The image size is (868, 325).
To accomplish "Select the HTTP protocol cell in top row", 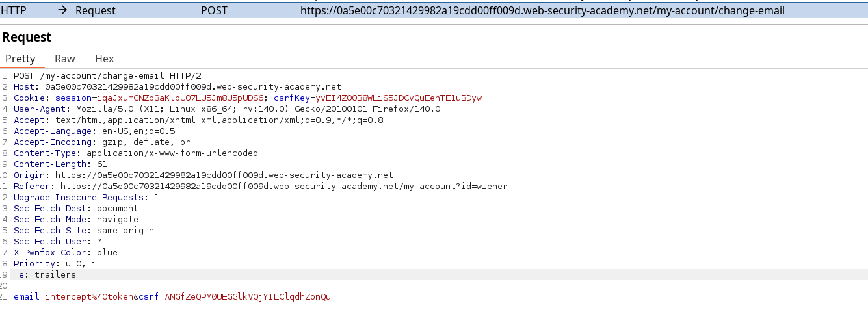I will [14, 10].
